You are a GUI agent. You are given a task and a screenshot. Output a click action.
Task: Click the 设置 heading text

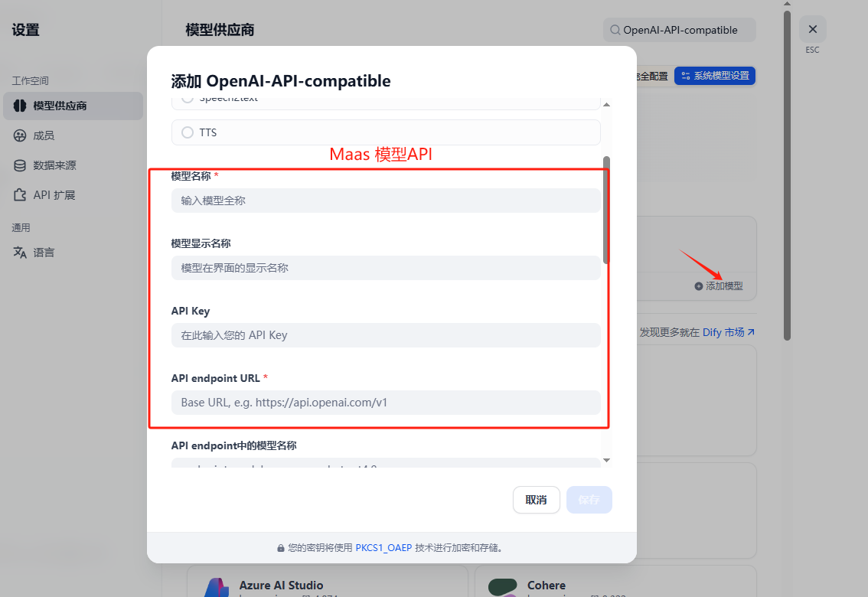coord(26,30)
